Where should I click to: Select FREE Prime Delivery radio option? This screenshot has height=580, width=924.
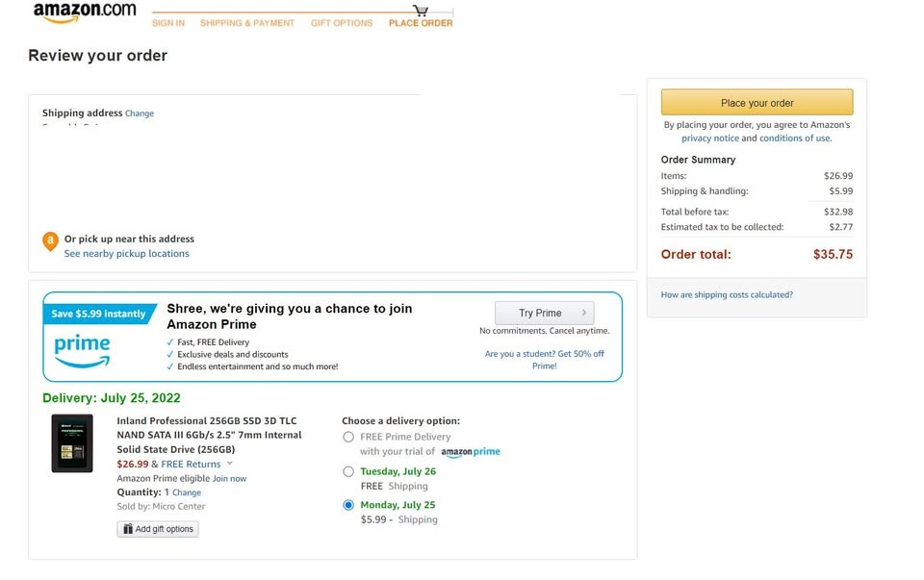pos(348,437)
